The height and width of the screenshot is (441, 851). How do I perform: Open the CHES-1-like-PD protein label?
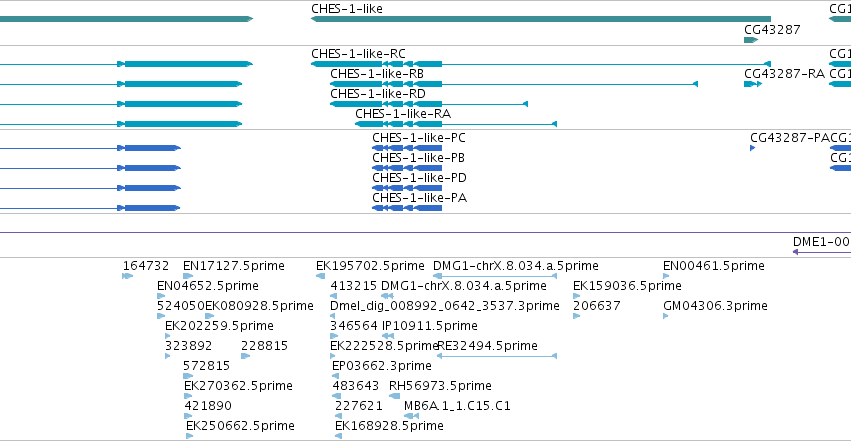click(419, 178)
